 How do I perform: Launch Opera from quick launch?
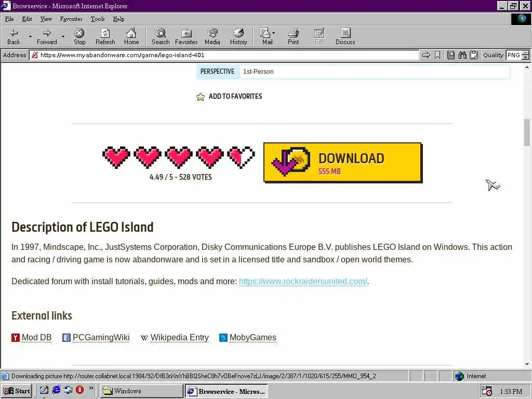coord(79,390)
